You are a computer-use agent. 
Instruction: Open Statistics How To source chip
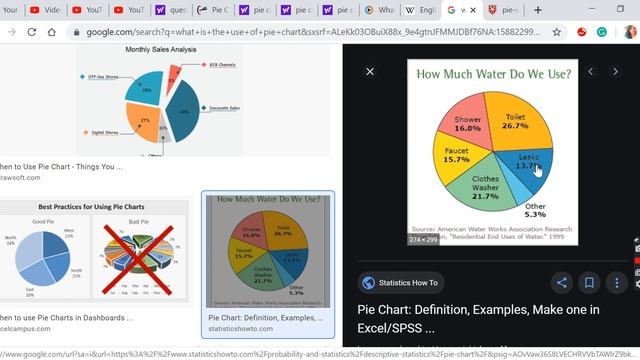point(401,283)
